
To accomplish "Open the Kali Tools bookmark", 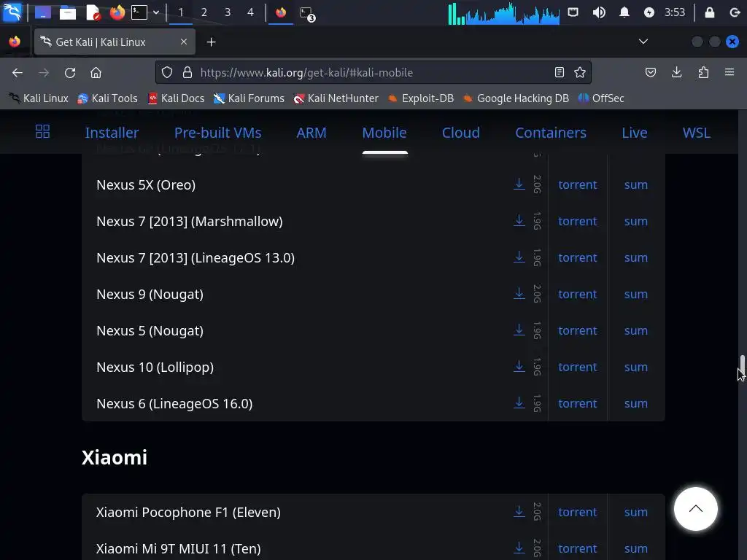I will coord(108,98).
